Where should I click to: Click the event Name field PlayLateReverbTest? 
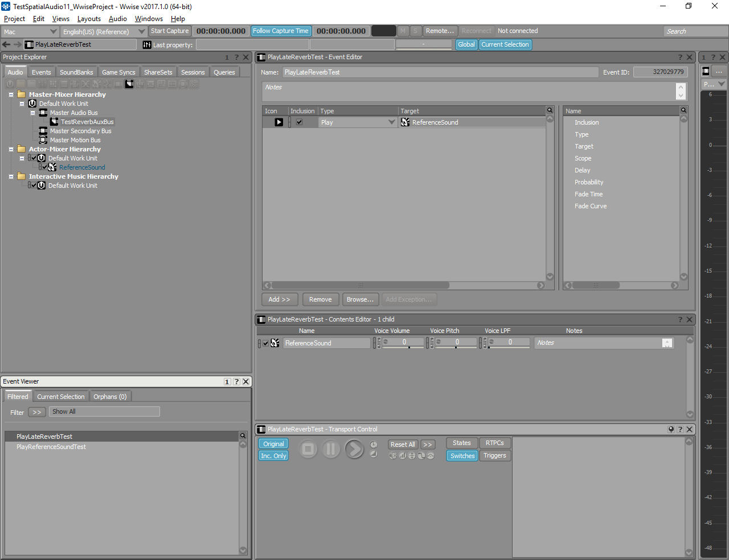click(x=440, y=72)
